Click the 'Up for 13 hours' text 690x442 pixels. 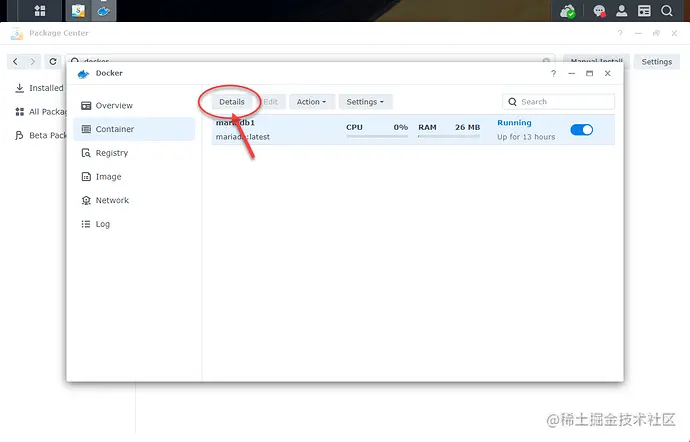pyautogui.click(x=526, y=137)
